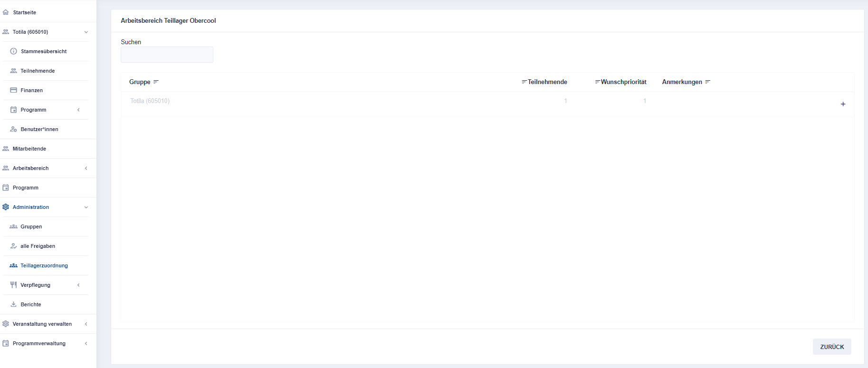Click the ZURÜCK button

point(832,347)
